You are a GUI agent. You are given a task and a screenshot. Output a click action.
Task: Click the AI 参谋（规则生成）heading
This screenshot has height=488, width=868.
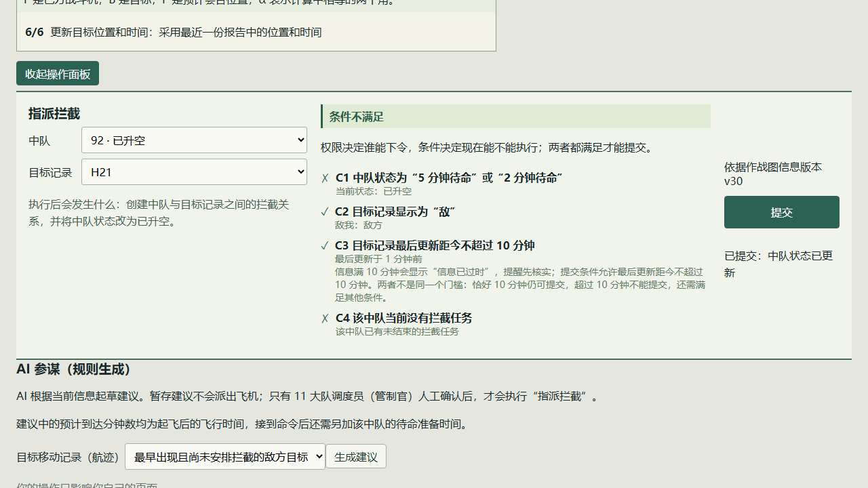tap(74, 369)
